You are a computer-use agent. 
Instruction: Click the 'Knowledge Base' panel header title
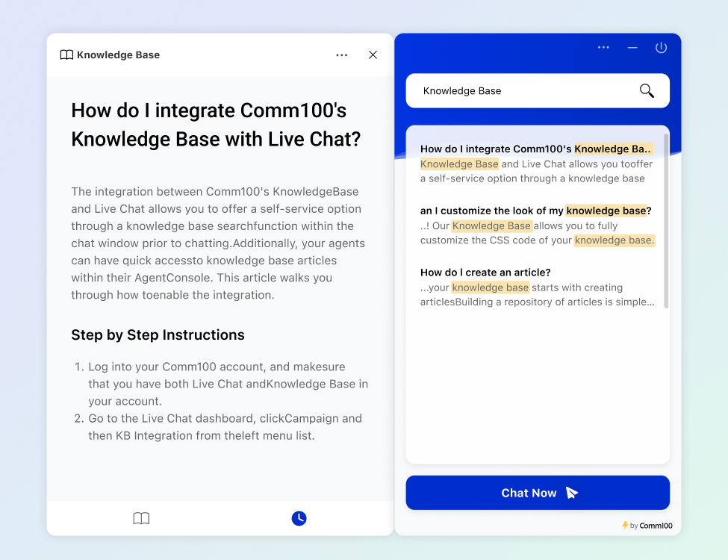point(119,55)
